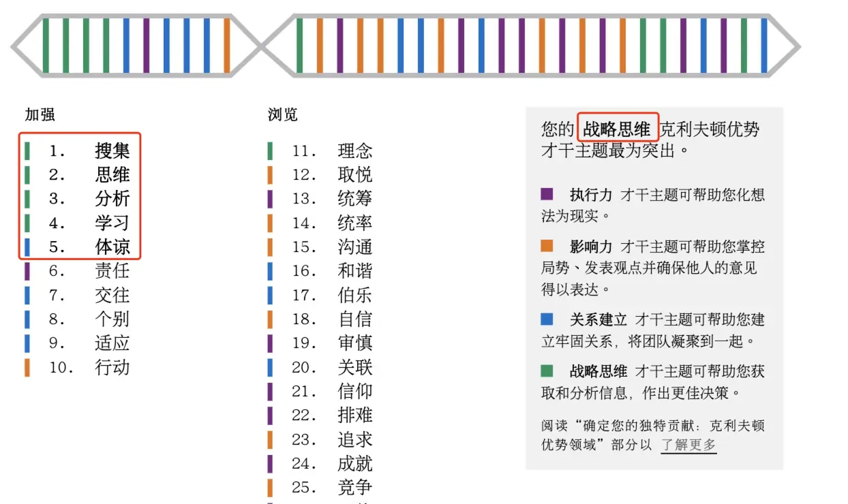
Task: Choose the 行动 theme at rank 10
Action: [112, 368]
